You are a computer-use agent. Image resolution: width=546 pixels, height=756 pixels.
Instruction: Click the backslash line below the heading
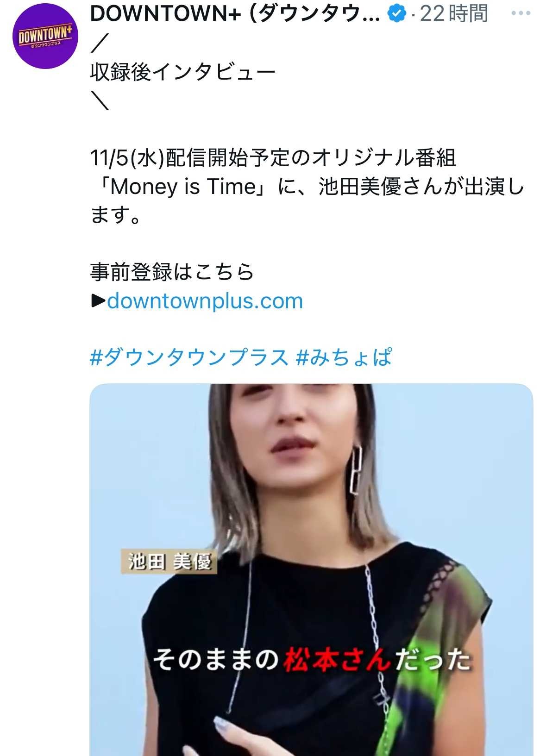coord(100,100)
